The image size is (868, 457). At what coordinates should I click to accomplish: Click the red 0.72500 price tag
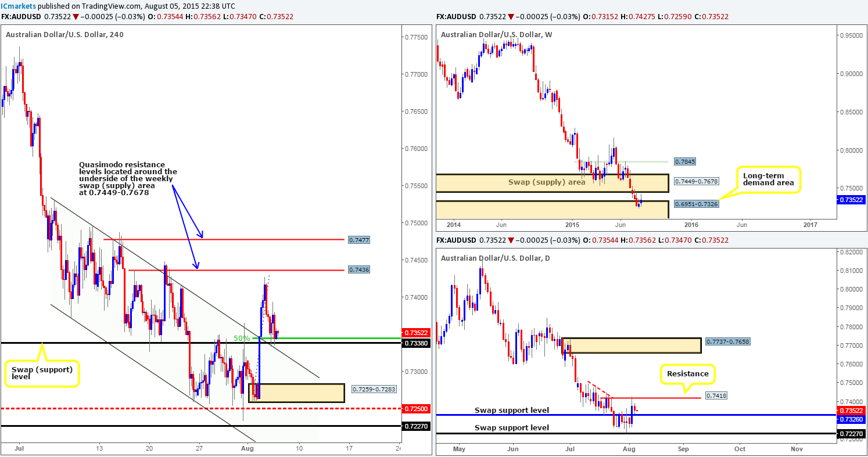coord(416,409)
